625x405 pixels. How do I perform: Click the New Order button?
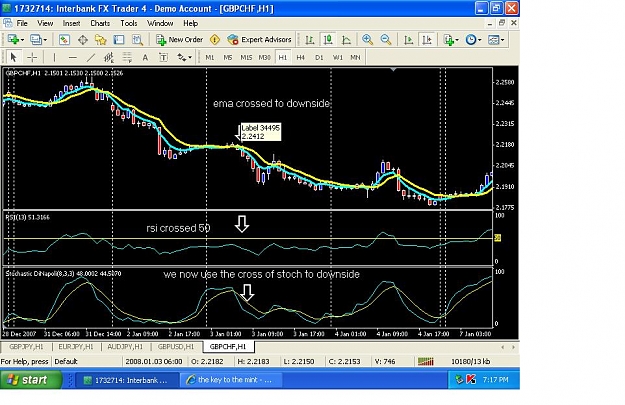pyautogui.click(x=179, y=39)
